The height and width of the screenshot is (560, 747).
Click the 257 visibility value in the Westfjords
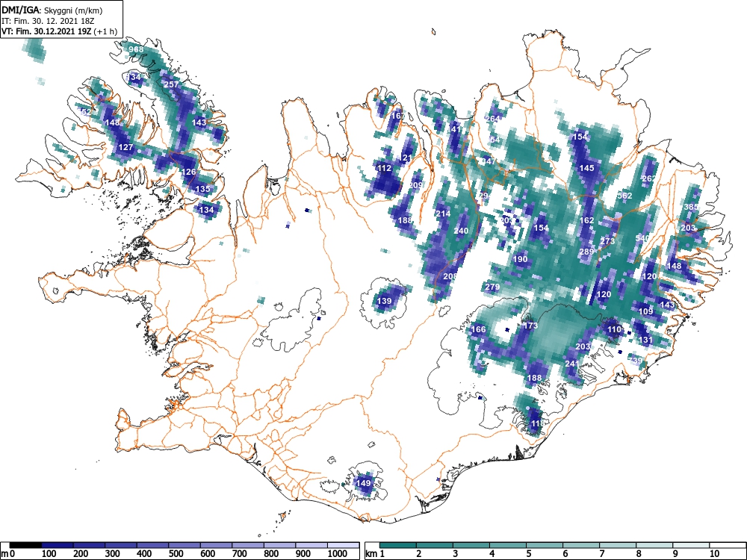tap(171, 84)
